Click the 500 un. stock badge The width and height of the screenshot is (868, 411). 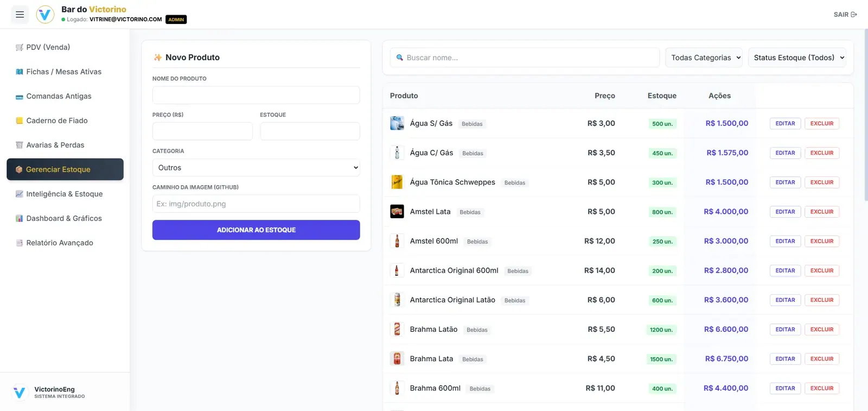click(662, 124)
